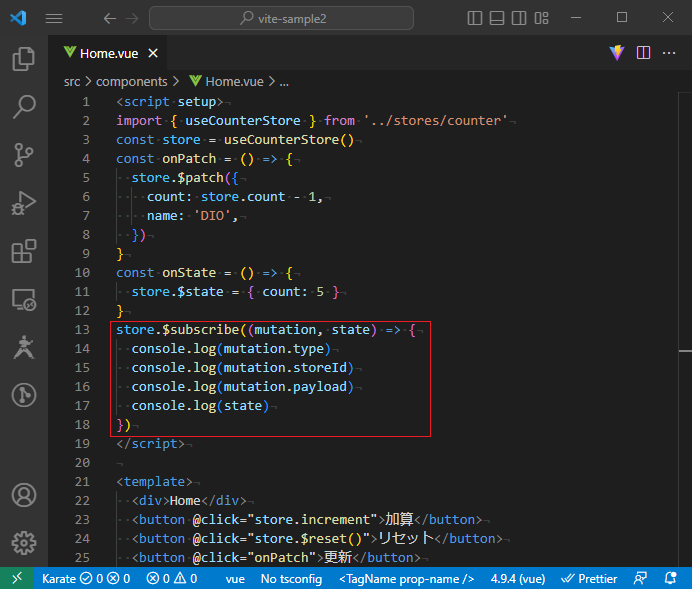Click line number 4 in the gutter
Screen dimensions: 692x589
[86, 159]
